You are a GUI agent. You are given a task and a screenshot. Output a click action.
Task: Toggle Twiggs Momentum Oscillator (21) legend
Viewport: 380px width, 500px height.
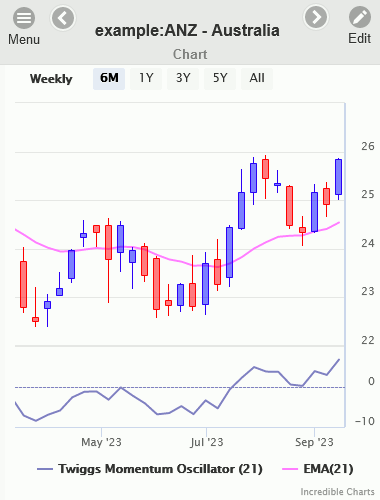pyautogui.click(x=150, y=469)
